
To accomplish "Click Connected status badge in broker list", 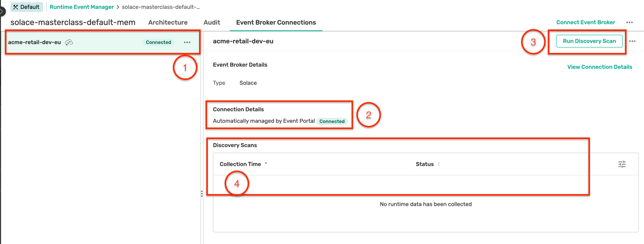I will [x=158, y=42].
